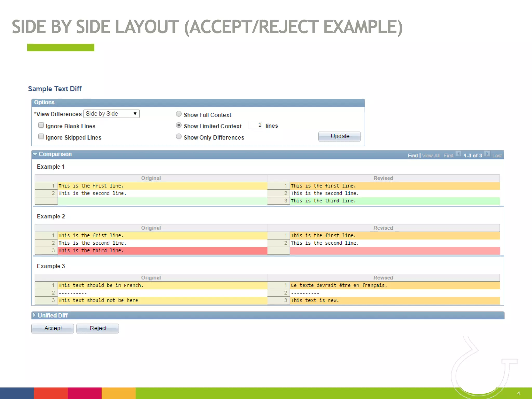
Task: Click the previous row arrow icon
Action: click(x=458, y=154)
